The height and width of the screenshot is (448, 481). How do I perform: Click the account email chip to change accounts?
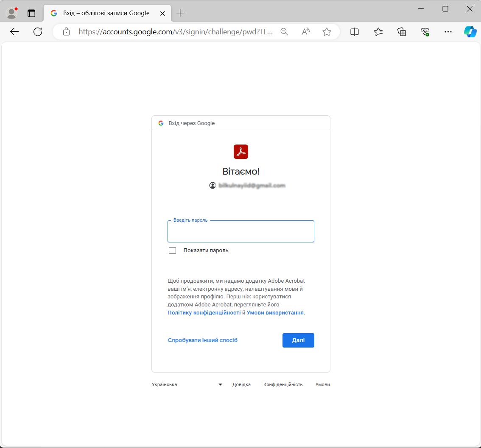pos(247,185)
